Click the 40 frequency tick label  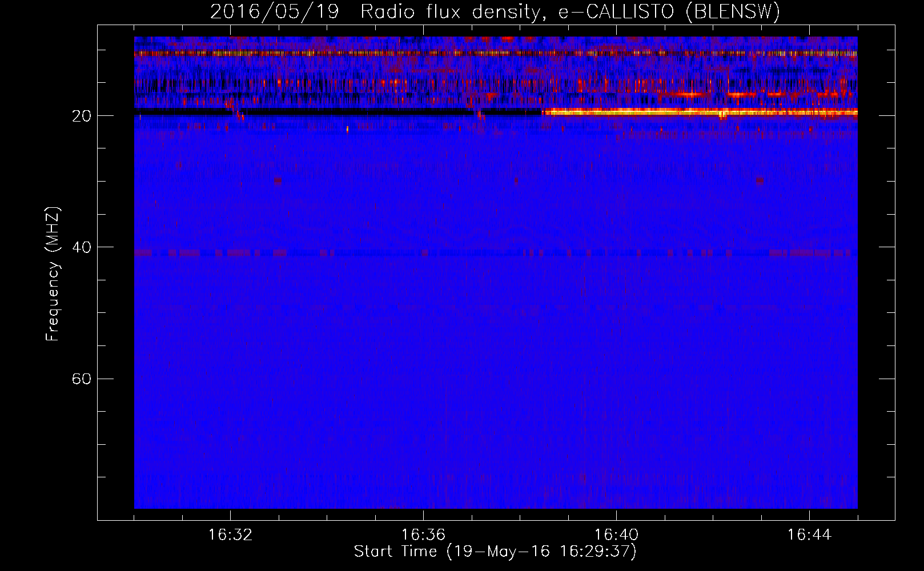tap(82, 247)
